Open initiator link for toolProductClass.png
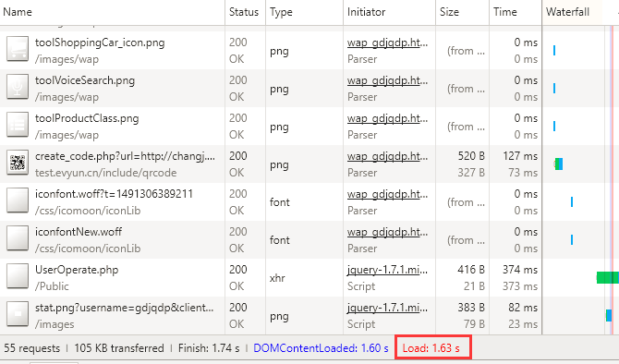The image size is (619, 364). [387, 118]
